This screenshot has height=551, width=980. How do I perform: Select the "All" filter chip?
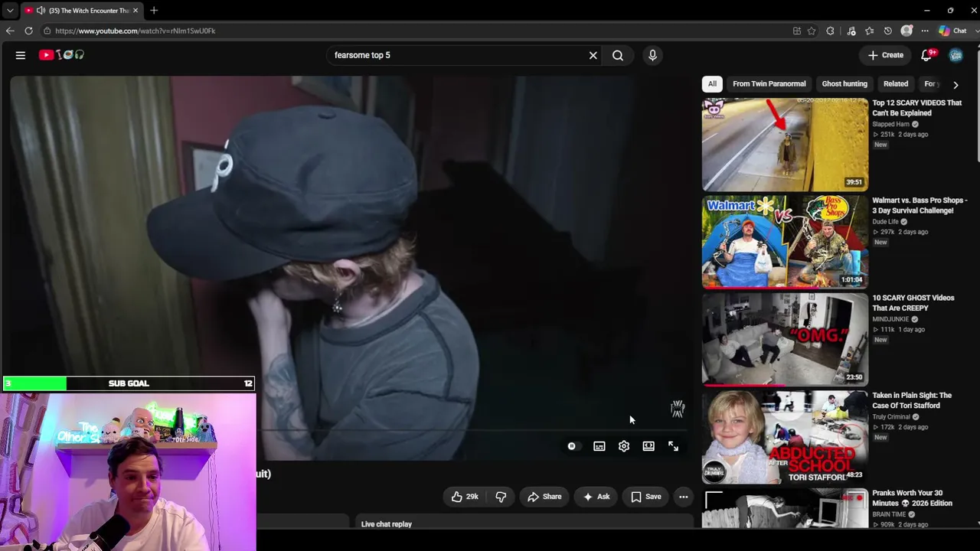tap(712, 84)
